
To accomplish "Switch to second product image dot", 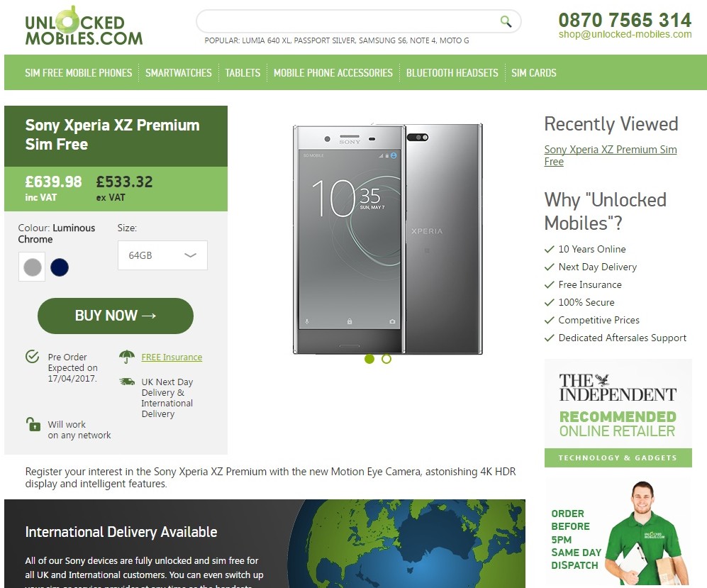I will [386, 359].
